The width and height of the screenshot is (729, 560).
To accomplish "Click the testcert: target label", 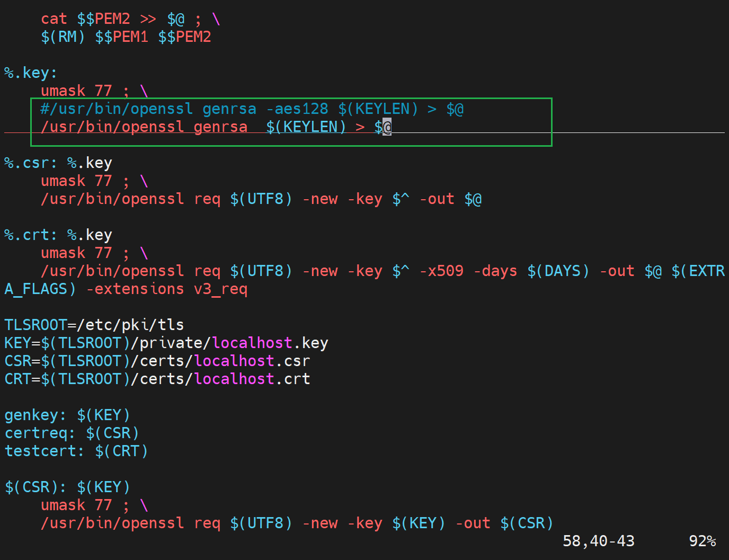I will click(44, 451).
